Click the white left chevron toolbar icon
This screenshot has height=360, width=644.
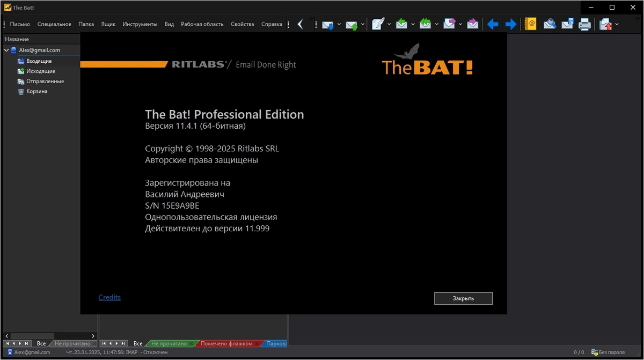click(x=301, y=24)
